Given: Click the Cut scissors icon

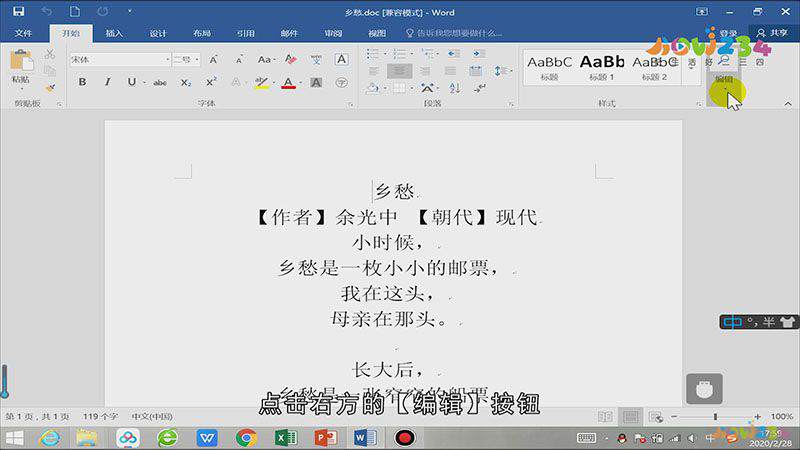Looking at the screenshot, I should click(x=49, y=54).
